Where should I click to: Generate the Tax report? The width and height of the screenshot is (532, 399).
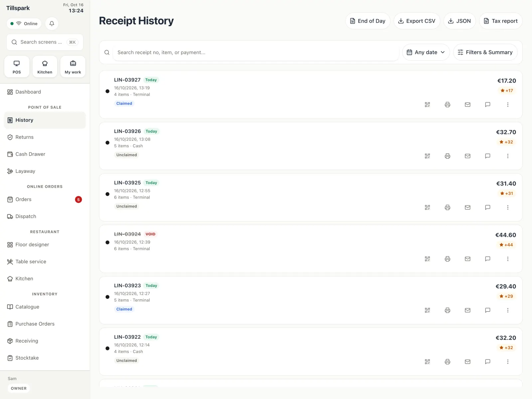coord(501,21)
